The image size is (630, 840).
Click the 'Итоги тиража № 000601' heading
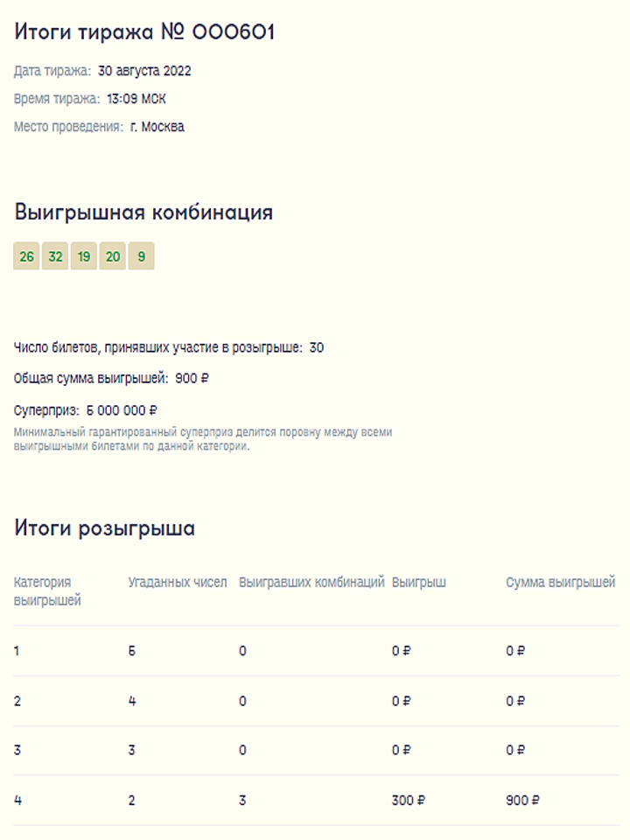tap(144, 32)
